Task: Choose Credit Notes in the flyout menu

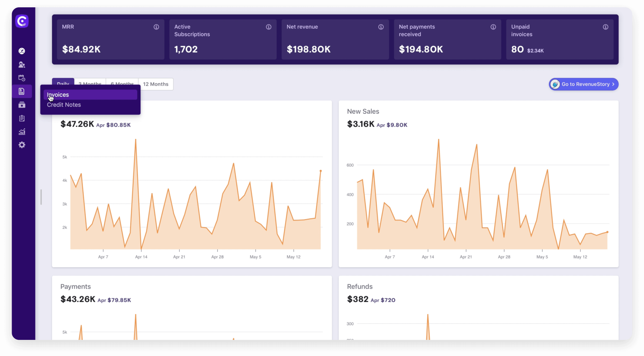Action: (64, 105)
